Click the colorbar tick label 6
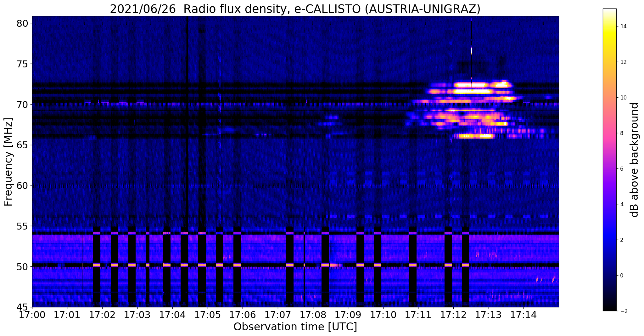 coord(621,169)
